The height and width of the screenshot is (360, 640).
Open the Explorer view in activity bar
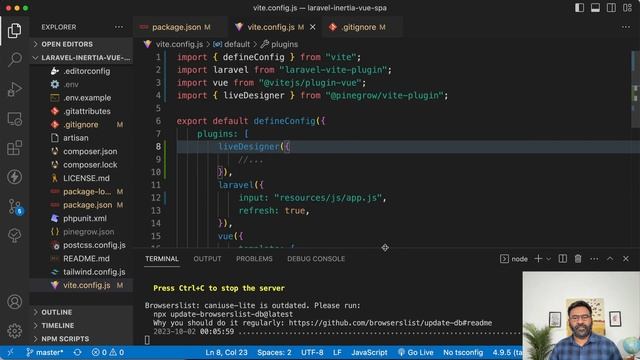click(14, 31)
